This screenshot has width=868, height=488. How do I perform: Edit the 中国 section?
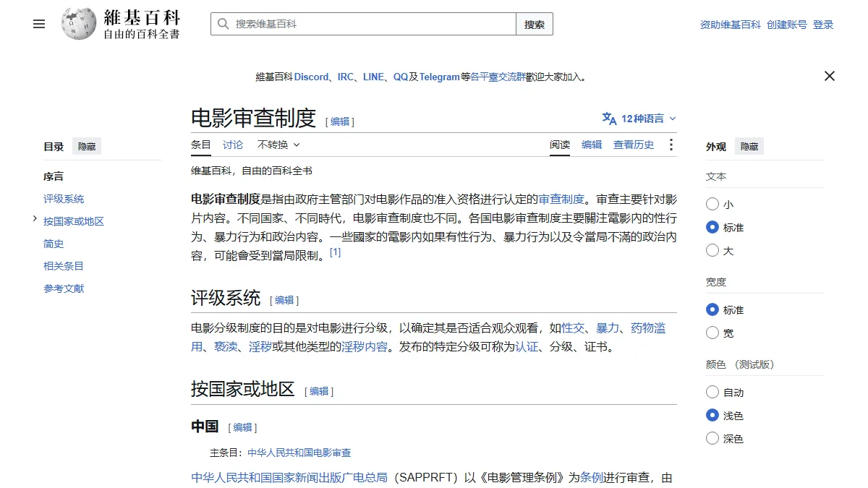pos(242,427)
